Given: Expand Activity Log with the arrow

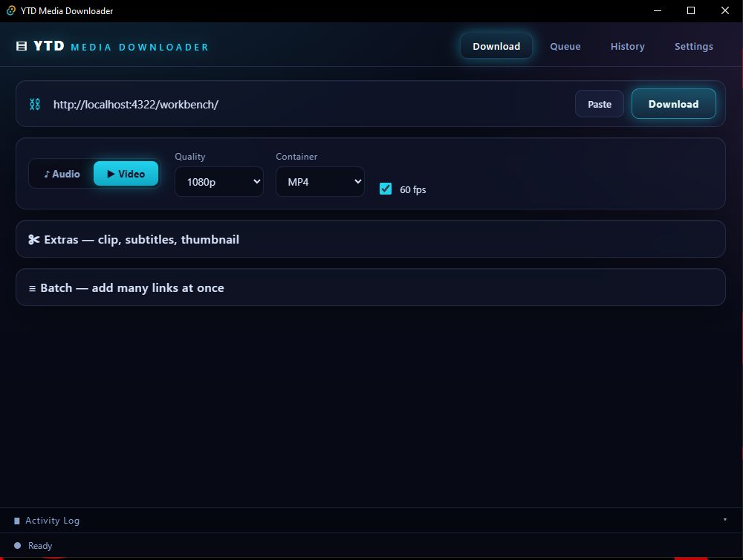Looking at the screenshot, I should click(x=725, y=520).
